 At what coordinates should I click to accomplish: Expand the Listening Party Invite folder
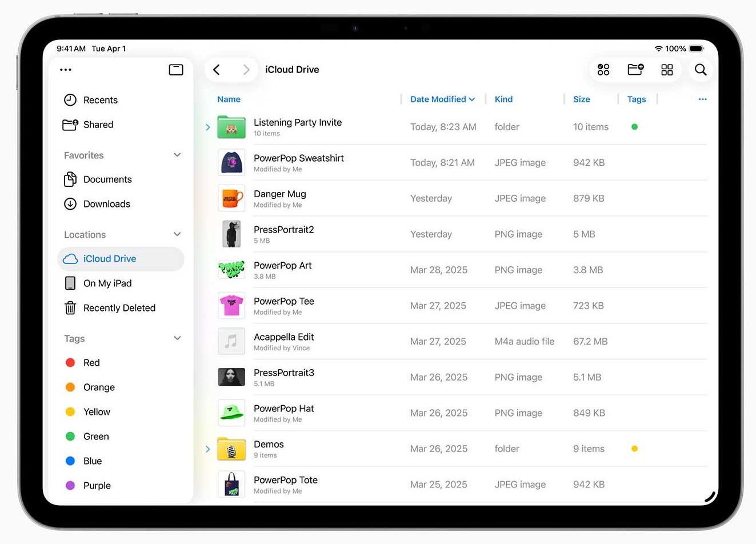pos(208,127)
